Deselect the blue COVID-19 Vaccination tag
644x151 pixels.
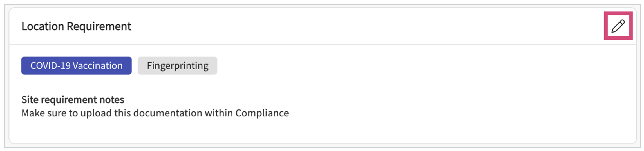[76, 66]
